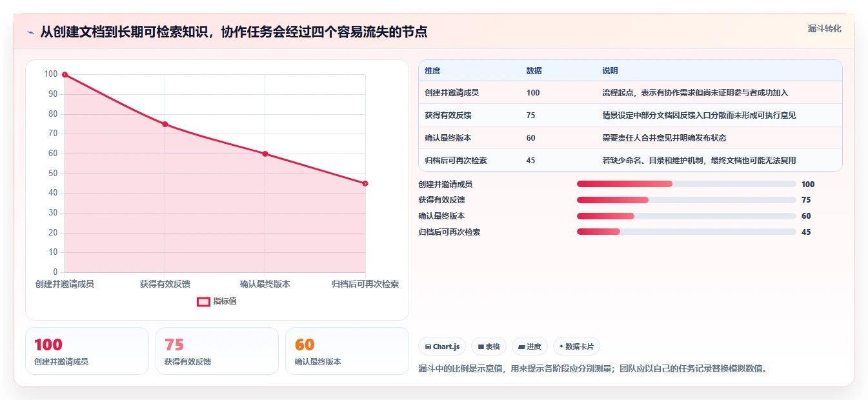Click the small icon in the 表格 chip

tap(481, 346)
